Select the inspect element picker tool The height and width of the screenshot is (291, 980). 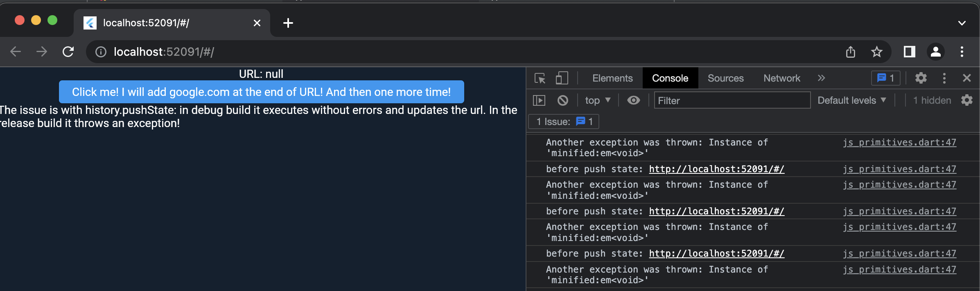coord(540,78)
